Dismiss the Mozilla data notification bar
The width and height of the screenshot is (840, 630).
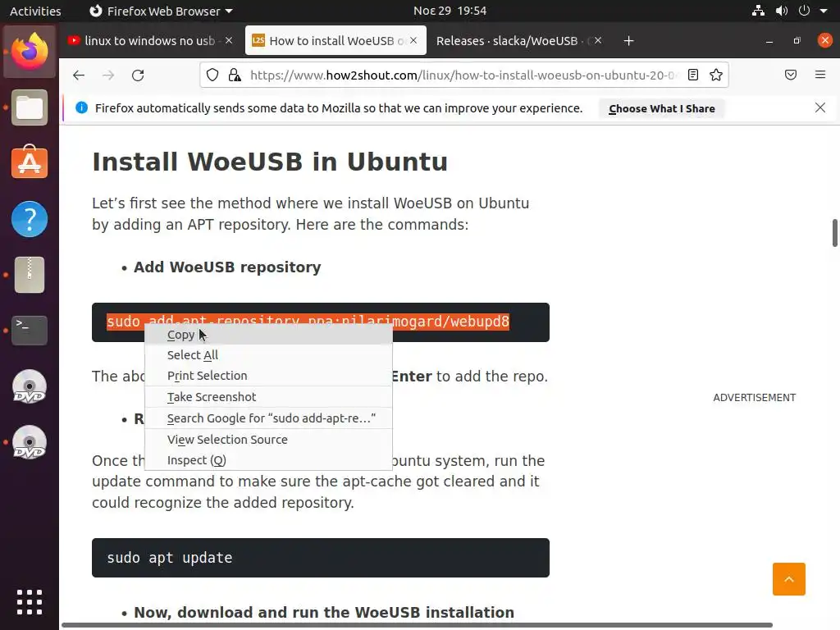tap(820, 107)
